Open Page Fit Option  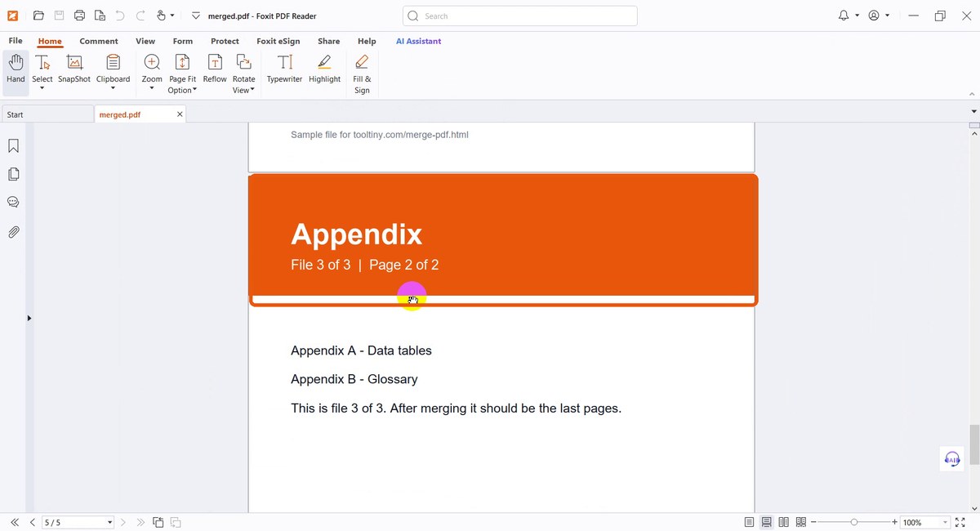[x=182, y=74]
